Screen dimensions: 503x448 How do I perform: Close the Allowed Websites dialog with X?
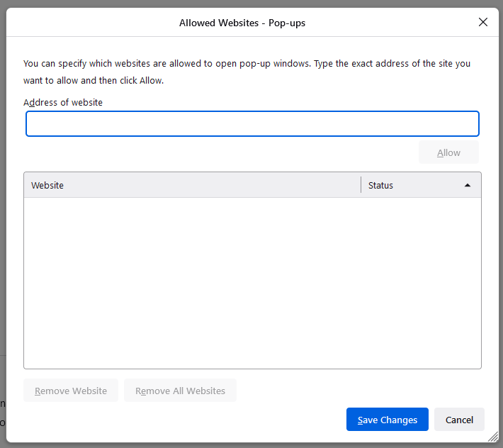(x=483, y=22)
